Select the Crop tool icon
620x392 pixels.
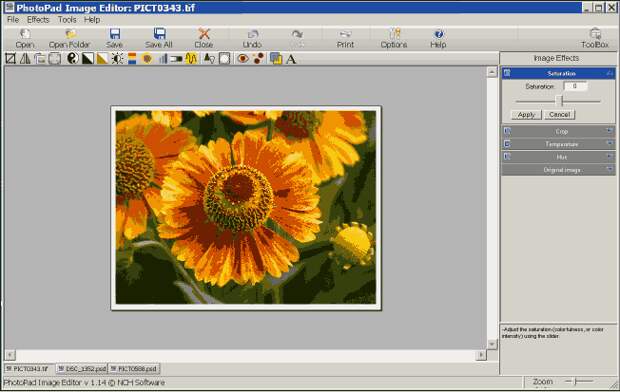point(10,59)
